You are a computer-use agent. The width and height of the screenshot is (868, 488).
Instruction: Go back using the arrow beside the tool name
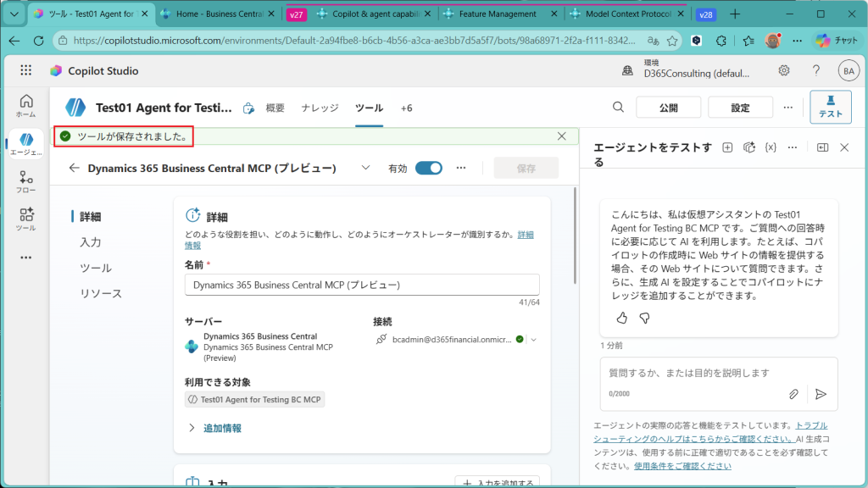click(75, 168)
